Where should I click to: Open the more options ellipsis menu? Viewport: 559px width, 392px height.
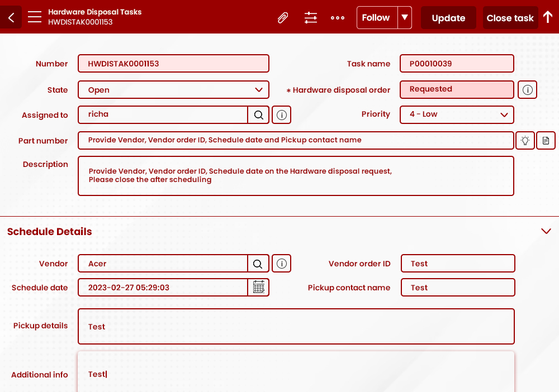click(x=338, y=17)
